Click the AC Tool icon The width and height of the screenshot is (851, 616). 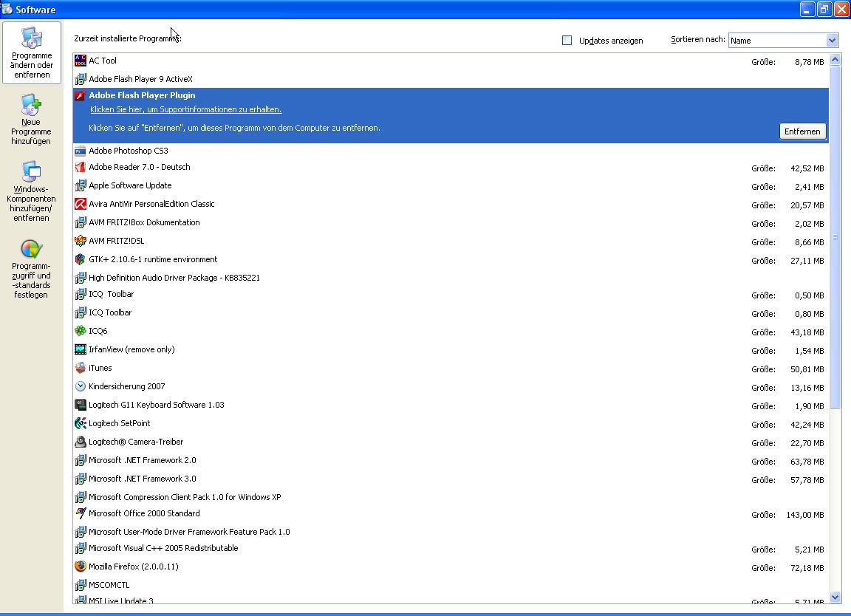(x=81, y=61)
